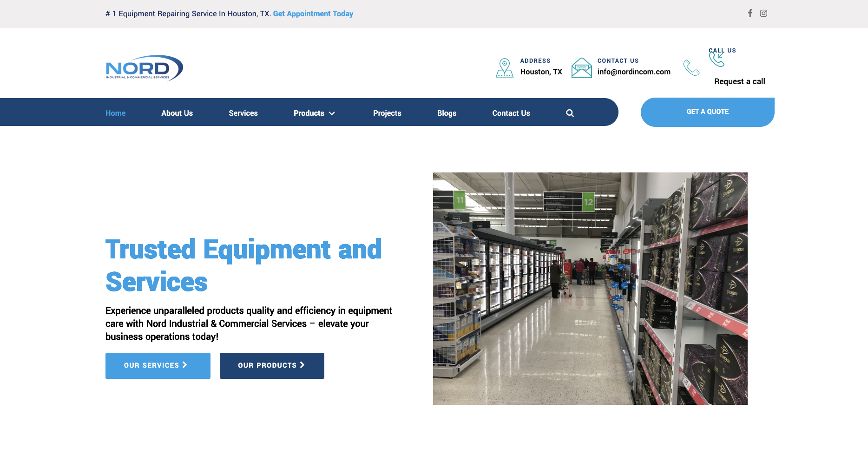Click the location pin icon near Address
The width and height of the screenshot is (868, 449).
pos(504,67)
